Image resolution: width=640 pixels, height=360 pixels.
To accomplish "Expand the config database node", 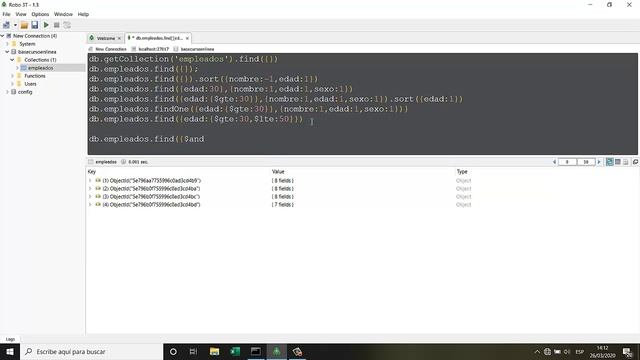I will [7, 92].
